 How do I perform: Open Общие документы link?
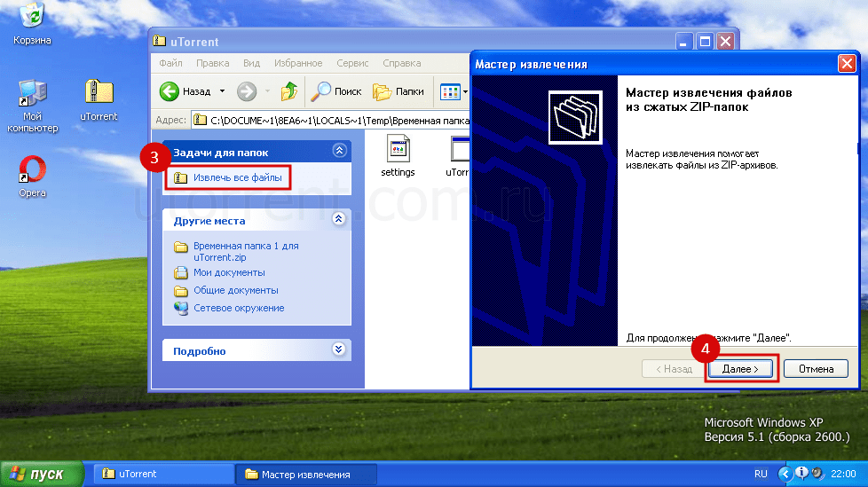(x=236, y=290)
